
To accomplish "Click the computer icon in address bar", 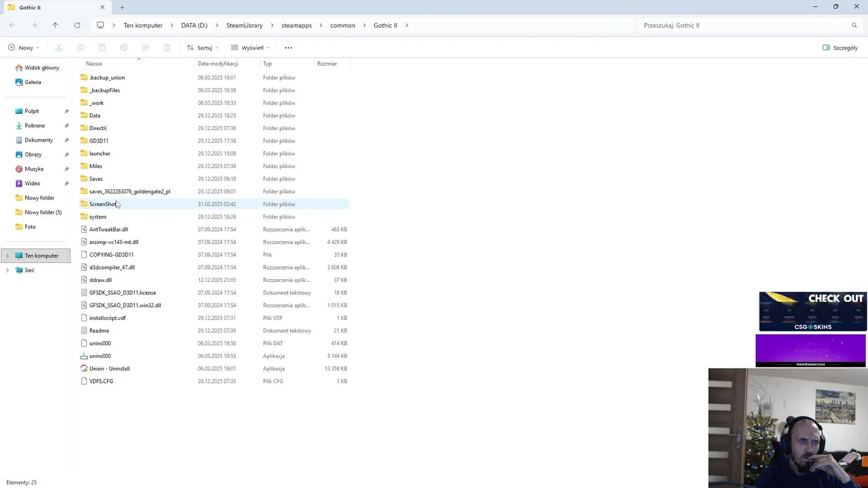I will pos(100,25).
